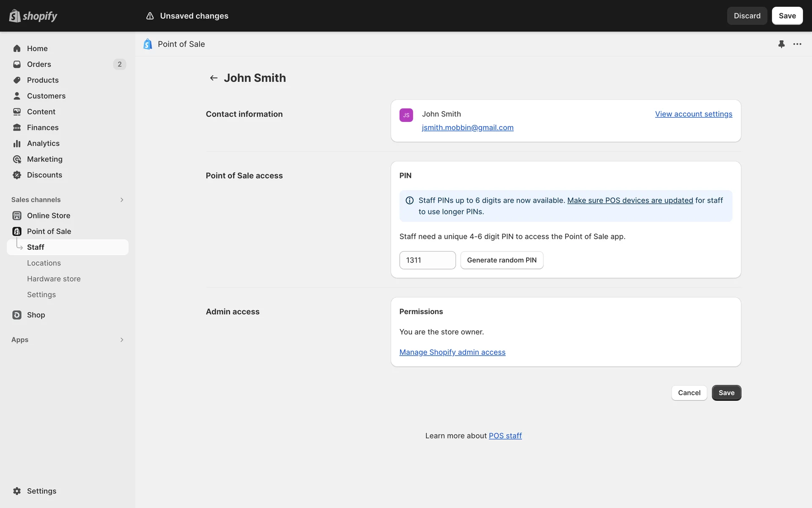Click Manage Shopify admin access link
The width and height of the screenshot is (812, 508).
point(452,352)
